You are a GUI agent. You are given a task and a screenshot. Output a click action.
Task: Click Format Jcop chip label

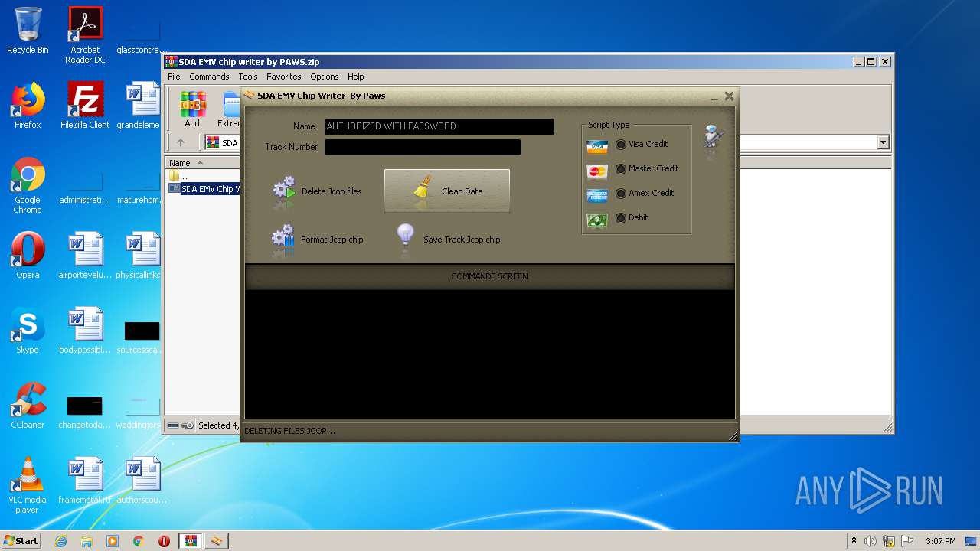tap(332, 240)
